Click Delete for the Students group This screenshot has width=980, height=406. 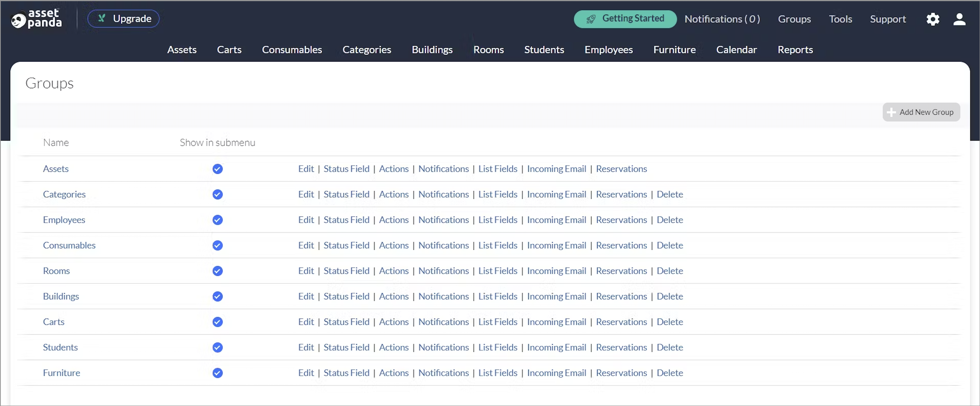(670, 347)
